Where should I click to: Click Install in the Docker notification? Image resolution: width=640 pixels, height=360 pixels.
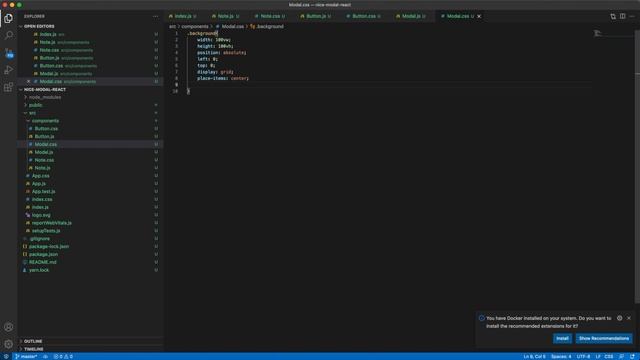(x=562, y=338)
